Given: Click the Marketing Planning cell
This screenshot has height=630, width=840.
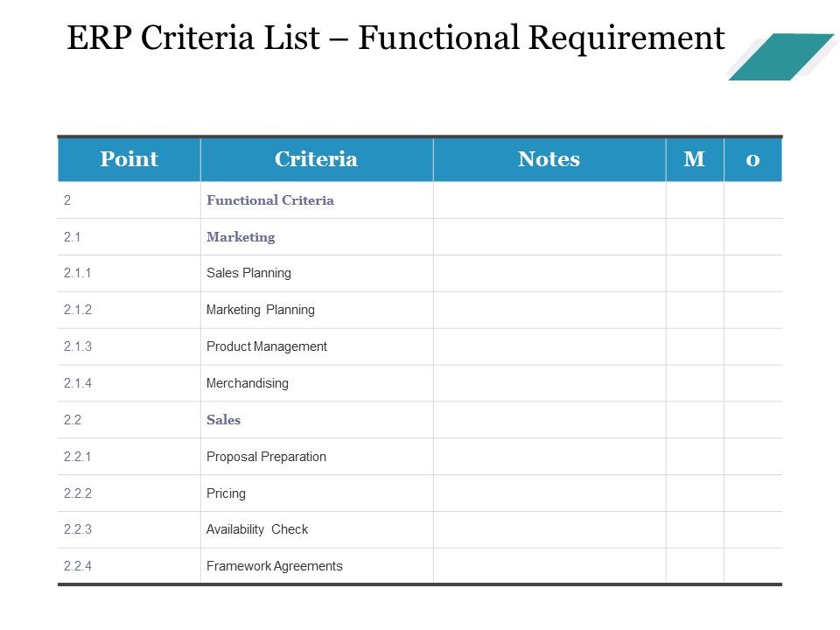Looking at the screenshot, I should (x=317, y=310).
